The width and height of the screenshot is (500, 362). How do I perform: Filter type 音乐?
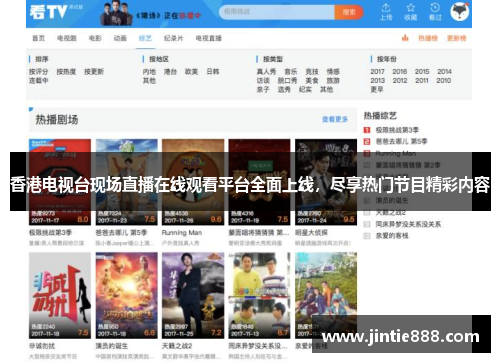[291, 72]
